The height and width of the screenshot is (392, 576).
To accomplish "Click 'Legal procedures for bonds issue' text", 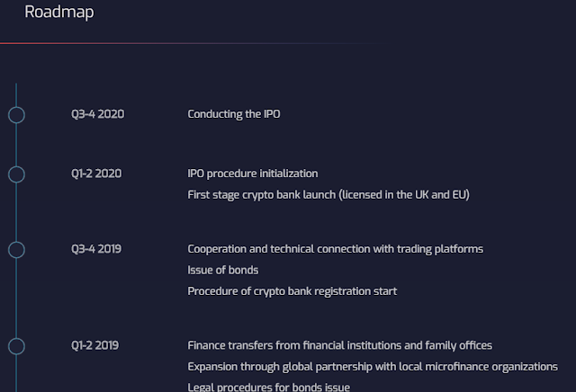I will pos(269,387).
